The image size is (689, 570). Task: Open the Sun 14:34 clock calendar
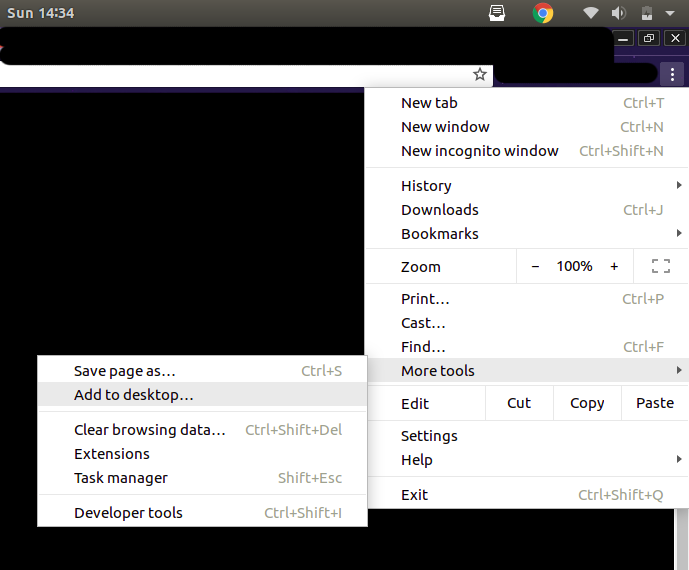click(40, 13)
